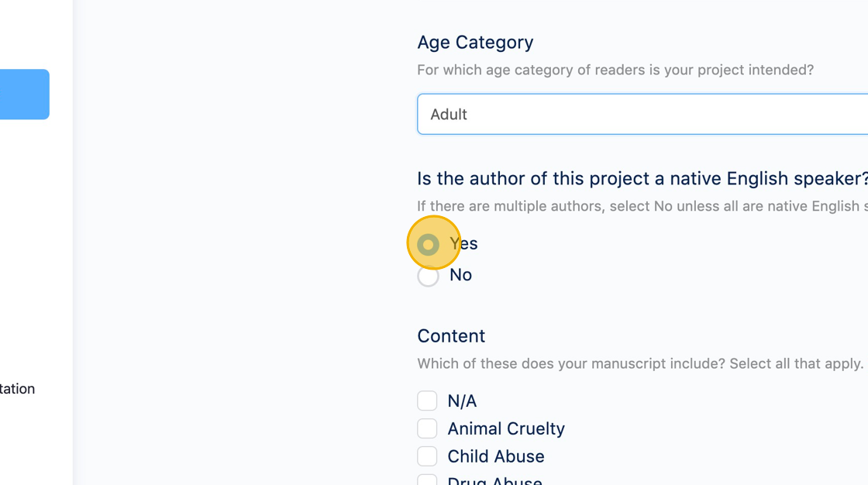Enable the Animal Cruelty checkbox box
This screenshot has height=485, width=868.
click(x=427, y=428)
